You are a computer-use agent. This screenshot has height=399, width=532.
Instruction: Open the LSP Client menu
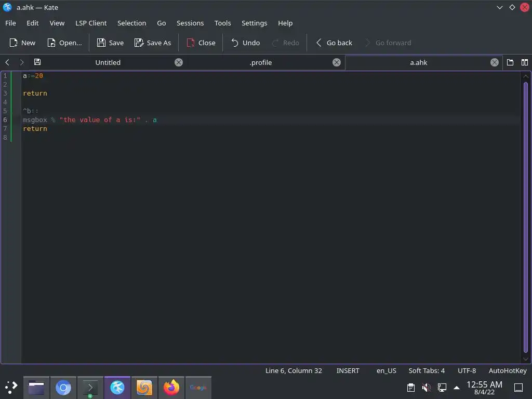[x=91, y=23]
